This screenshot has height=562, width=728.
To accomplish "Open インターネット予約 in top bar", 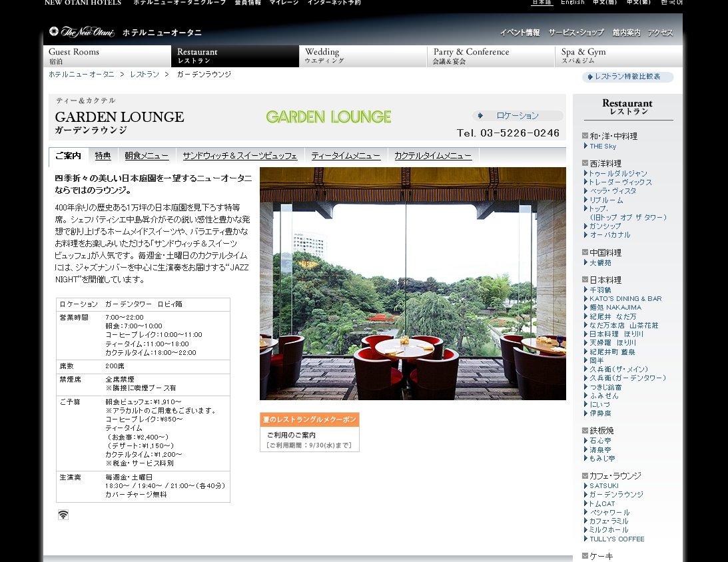I will tap(334, 2).
